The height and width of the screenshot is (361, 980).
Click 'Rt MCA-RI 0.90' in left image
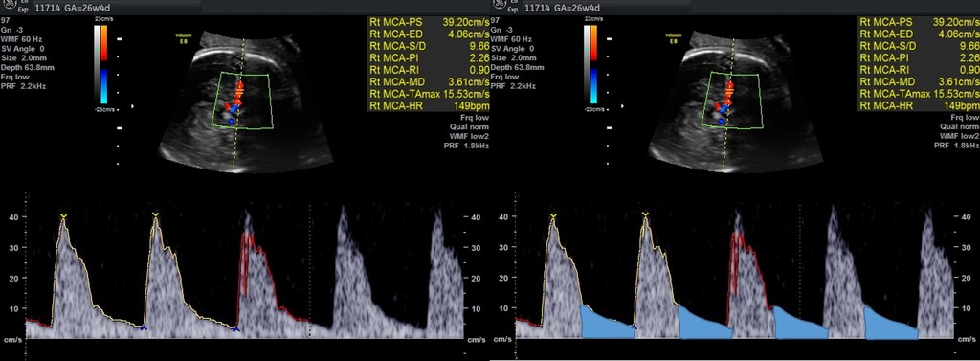pyautogui.click(x=430, y=70)
